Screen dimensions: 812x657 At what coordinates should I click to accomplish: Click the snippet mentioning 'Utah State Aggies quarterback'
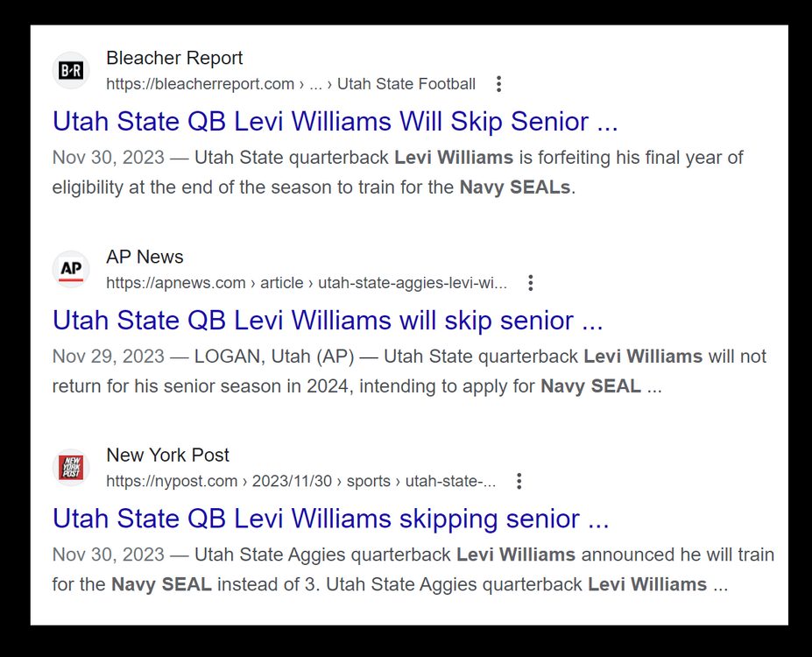413,569
